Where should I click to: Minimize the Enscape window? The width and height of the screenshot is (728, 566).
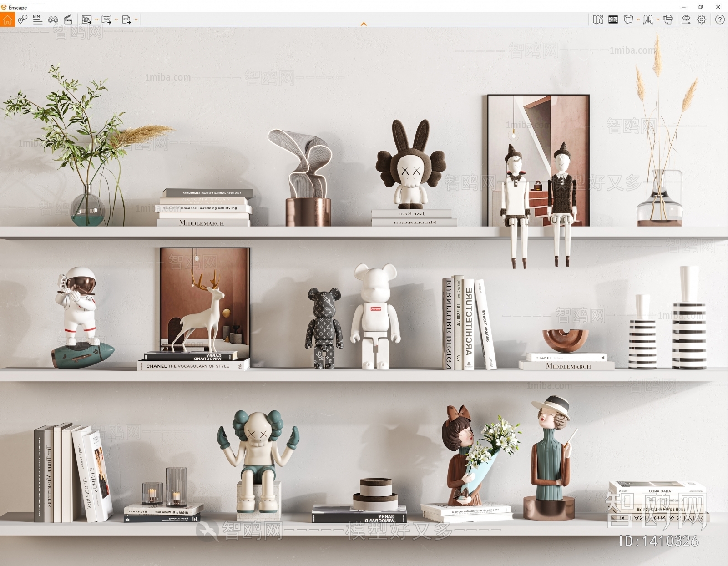pos(683,7)
